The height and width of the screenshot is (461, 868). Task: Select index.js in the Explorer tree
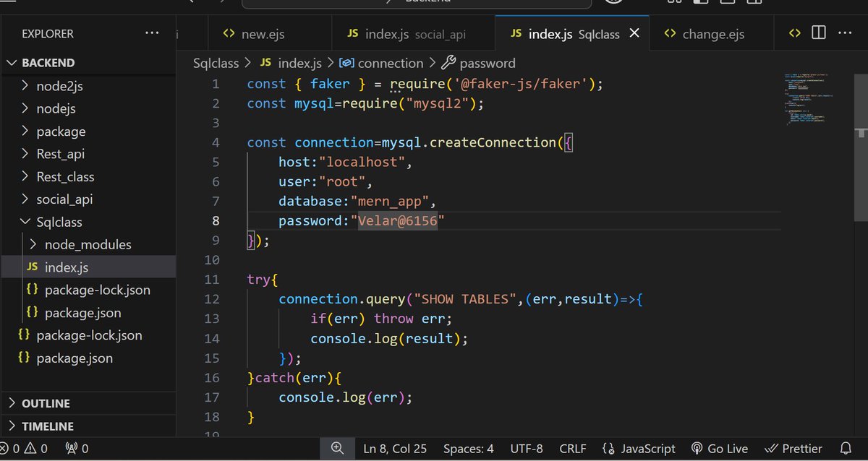(x=88, y=267)
